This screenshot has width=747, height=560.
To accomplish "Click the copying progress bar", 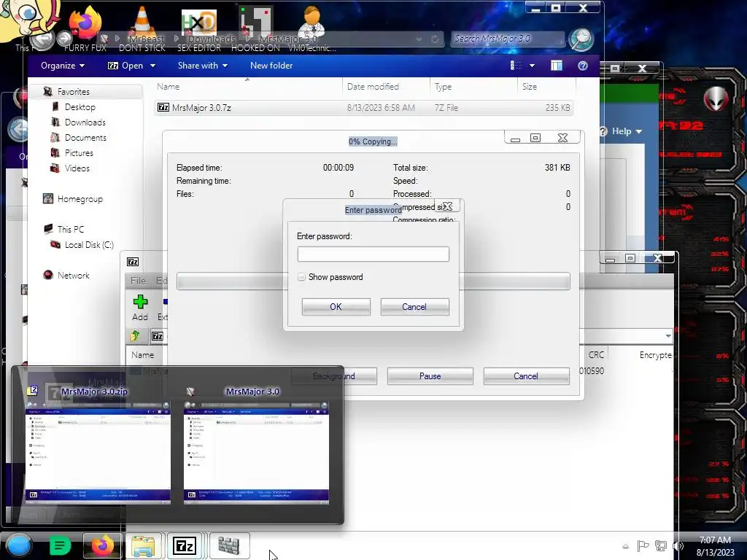I will point(373,281).
